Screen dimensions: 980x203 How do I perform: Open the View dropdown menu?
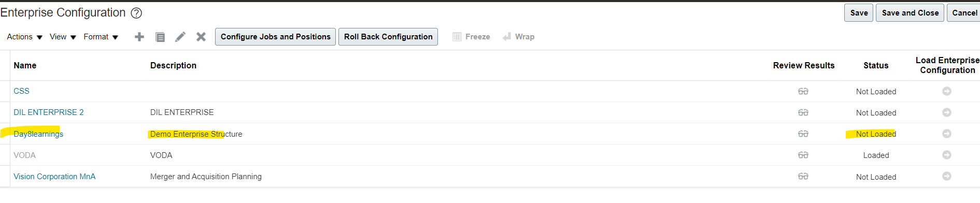(x=63, y=37)
